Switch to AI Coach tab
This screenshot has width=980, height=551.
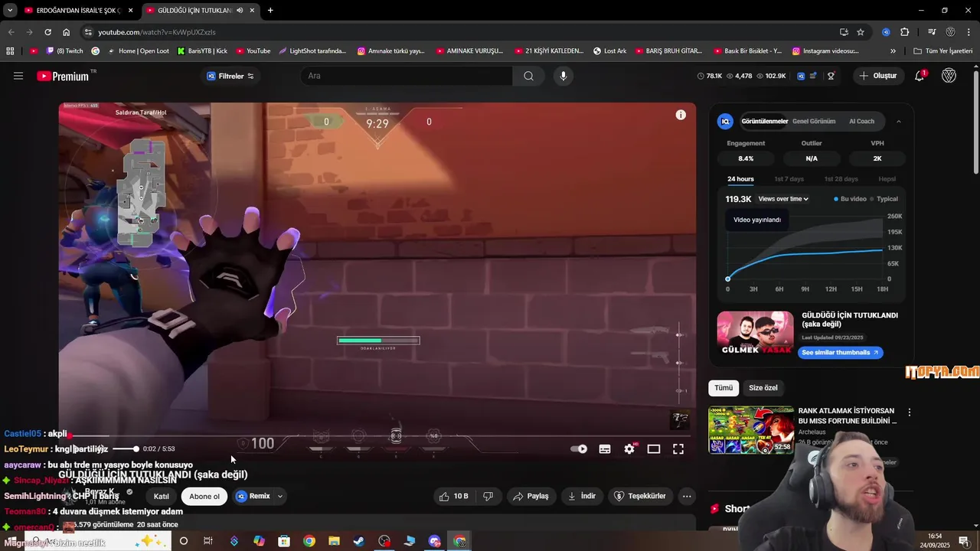(x=861, y=121)
